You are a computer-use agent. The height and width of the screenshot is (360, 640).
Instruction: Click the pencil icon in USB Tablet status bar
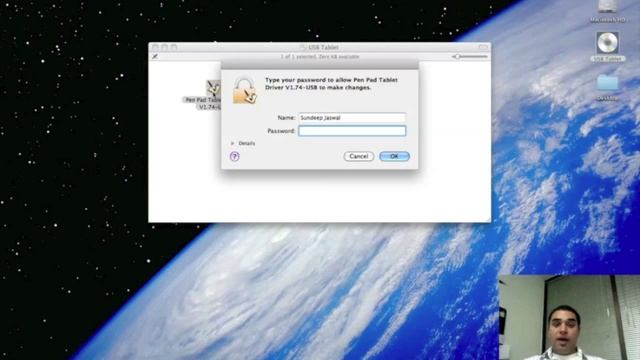click(155, 57)
